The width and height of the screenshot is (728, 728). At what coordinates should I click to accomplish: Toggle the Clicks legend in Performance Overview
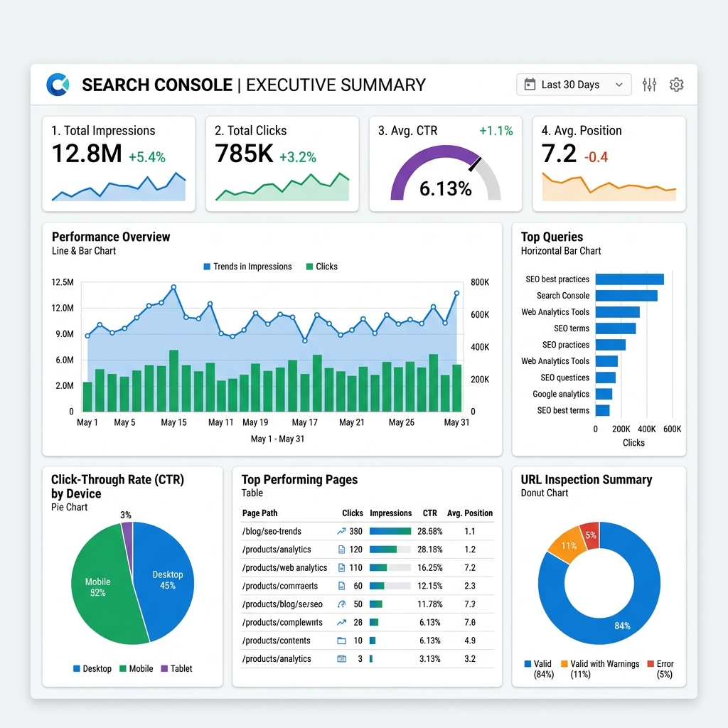click(322, 267)
